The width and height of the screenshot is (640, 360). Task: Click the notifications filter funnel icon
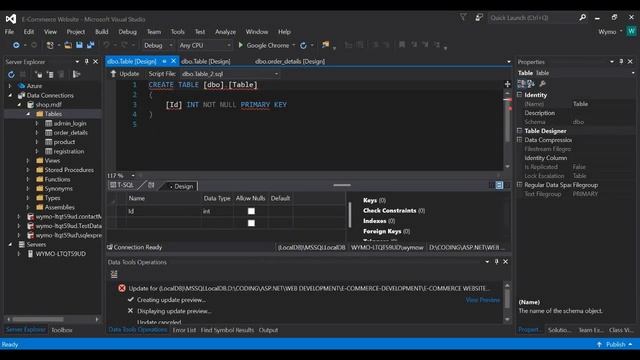click(x=463, y=18)
